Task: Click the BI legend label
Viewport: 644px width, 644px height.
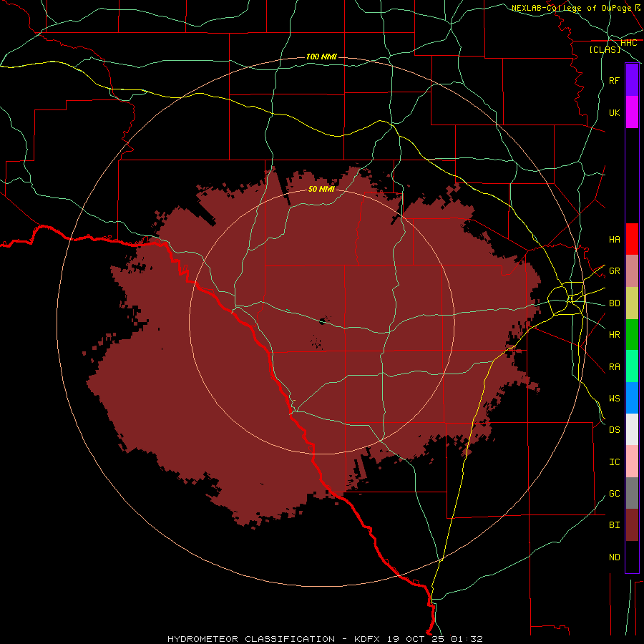Action: [x=614, y=525]
